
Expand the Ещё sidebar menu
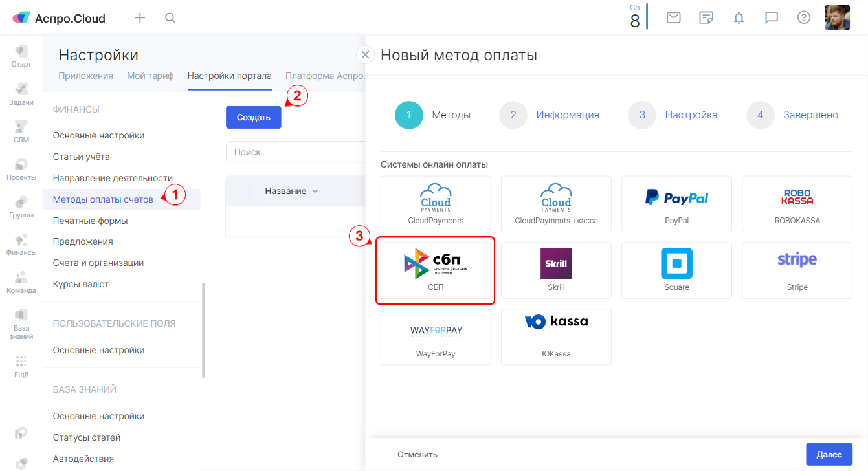coord(21,366)
